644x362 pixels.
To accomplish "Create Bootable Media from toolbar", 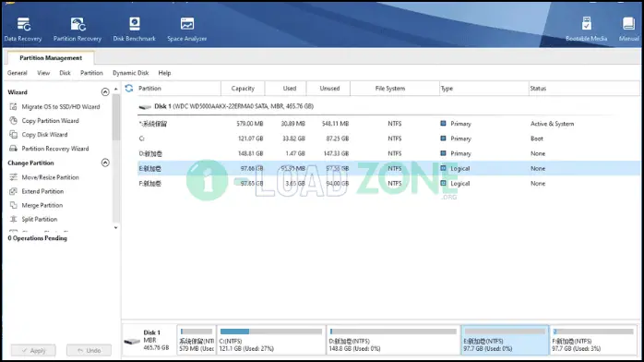I will pos(586,30).
